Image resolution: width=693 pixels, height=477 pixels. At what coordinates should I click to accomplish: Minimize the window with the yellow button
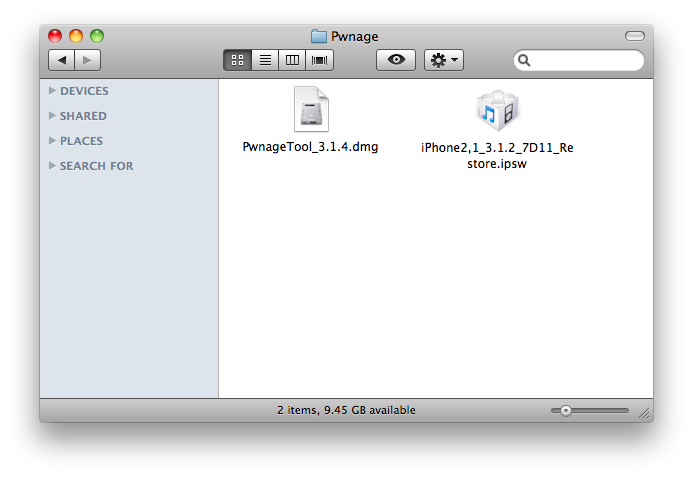tap(76, 36)
